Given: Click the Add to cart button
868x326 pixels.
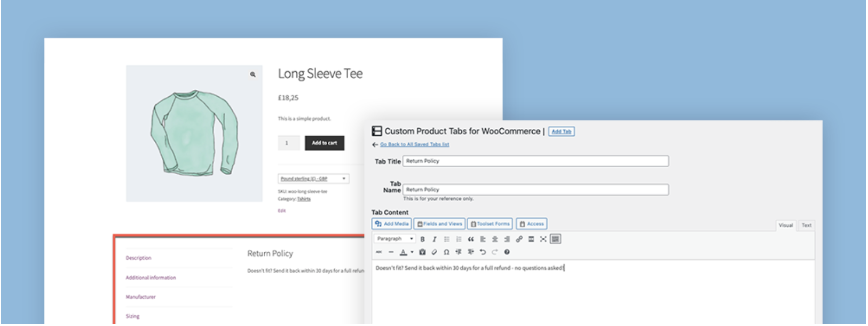Looking at the screenshot, I should coord(325,143).
